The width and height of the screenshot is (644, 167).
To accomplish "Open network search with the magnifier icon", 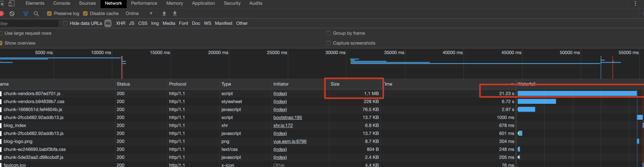I will click(36, 14).
